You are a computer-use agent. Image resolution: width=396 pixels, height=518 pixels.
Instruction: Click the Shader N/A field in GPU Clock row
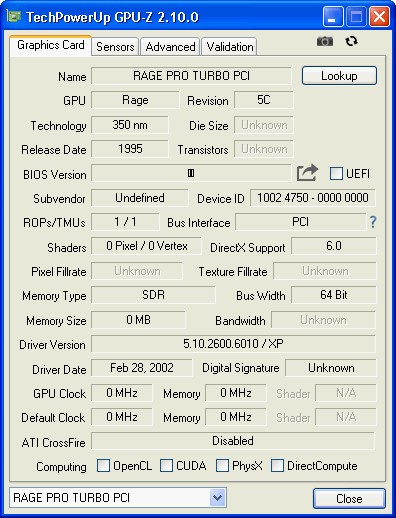346,393
